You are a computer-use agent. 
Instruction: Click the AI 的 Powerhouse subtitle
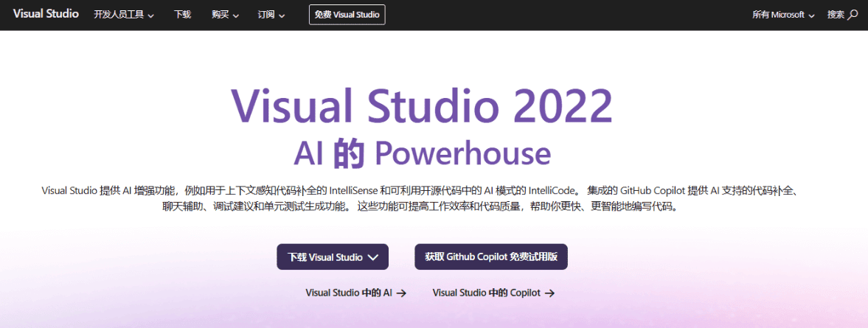click(422, 153)
